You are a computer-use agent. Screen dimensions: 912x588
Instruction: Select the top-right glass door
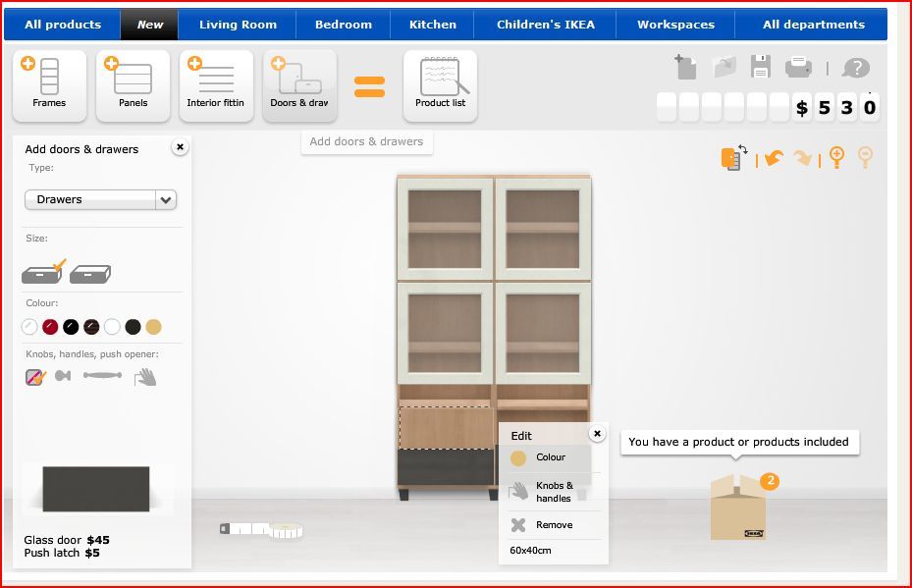543,229
